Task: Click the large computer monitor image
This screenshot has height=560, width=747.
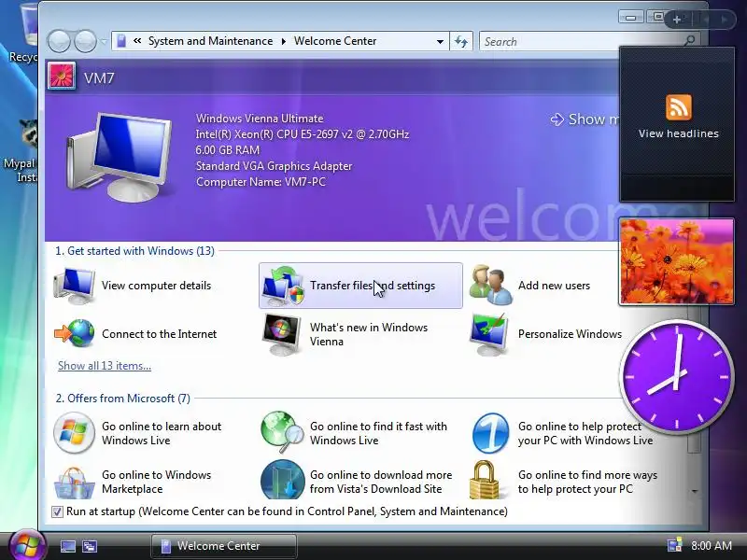Action: point(120,157)
